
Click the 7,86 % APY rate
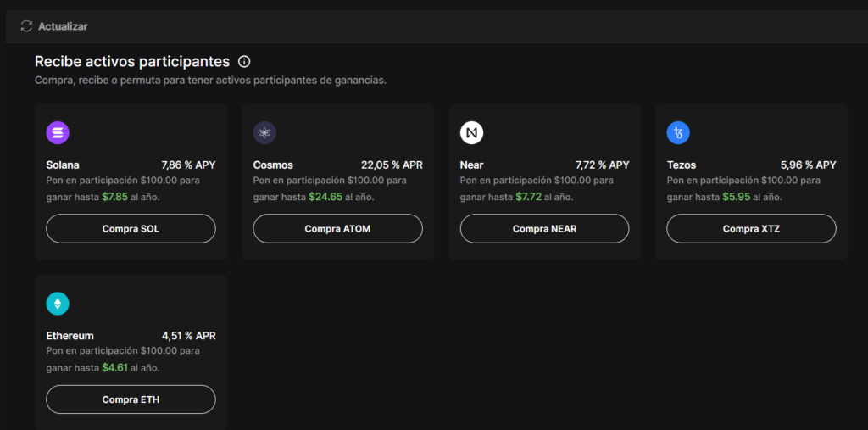pyautogui.click(x=188, y=165)
